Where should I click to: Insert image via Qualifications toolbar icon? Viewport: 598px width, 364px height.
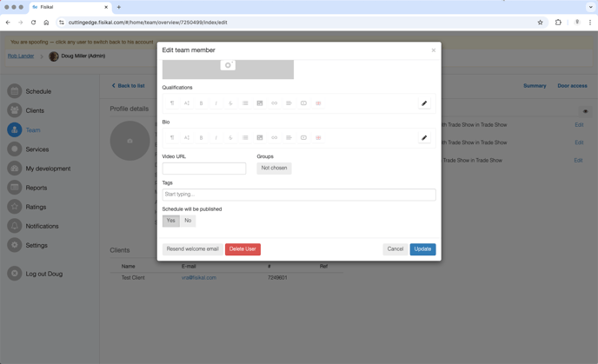tap(260, 103)
